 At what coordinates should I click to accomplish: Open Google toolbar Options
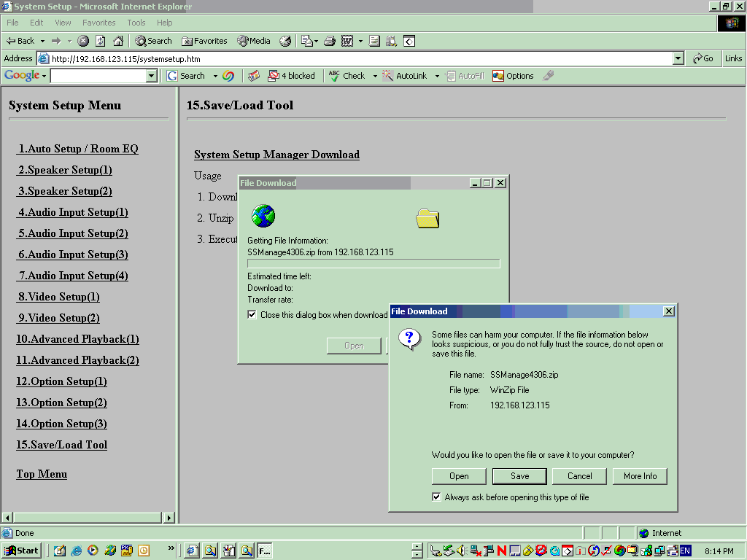pyautogui.click(x=514, y=76)
